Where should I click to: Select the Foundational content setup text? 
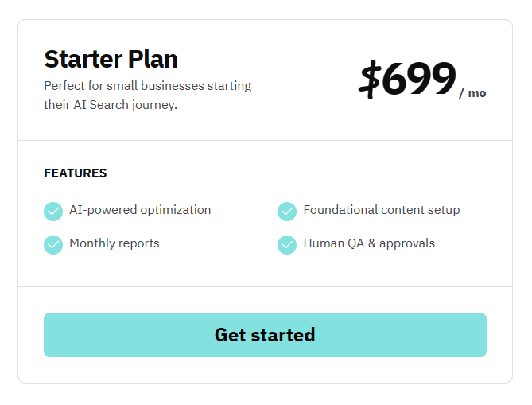[382, 210]
